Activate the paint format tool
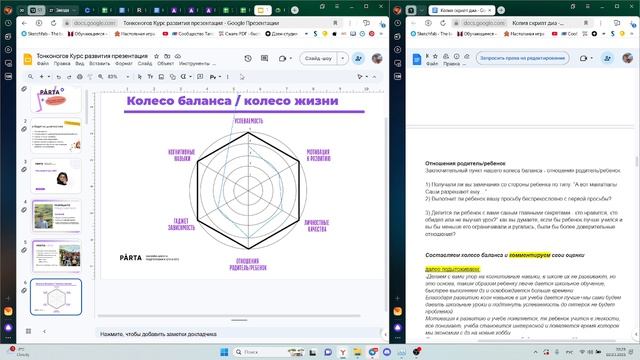 90,76
